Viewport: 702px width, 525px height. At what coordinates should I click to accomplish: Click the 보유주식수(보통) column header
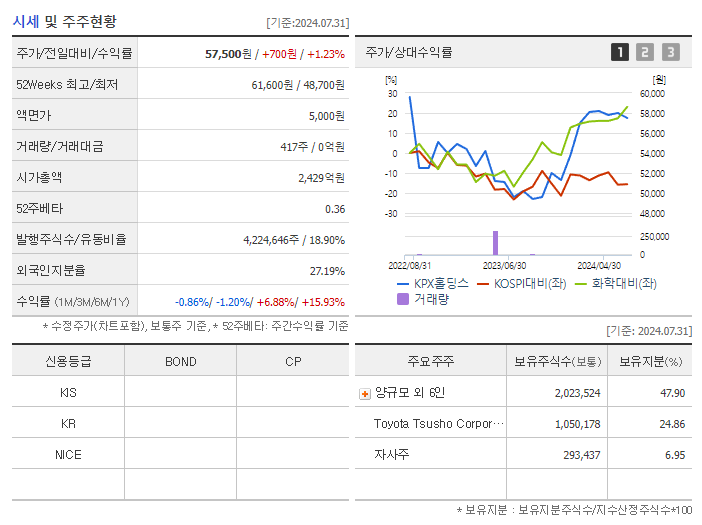pos(557,361)
